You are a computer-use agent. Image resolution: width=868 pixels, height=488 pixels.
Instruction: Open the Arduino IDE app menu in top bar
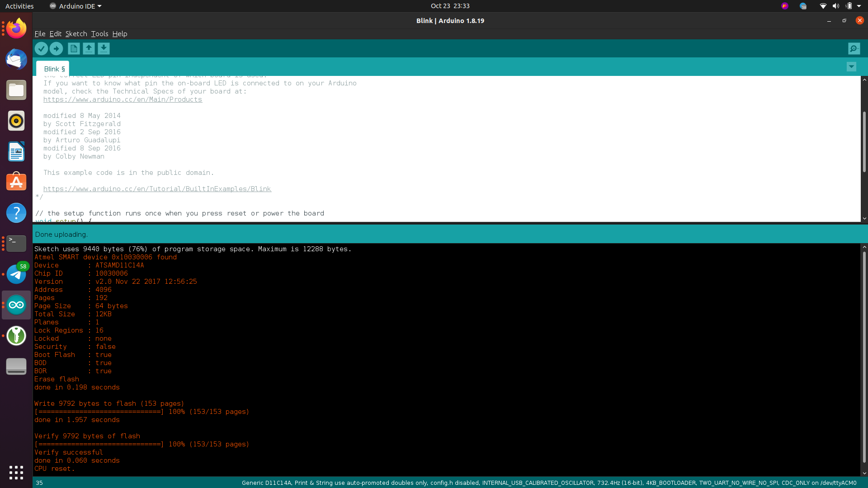[x=75, y=6]
